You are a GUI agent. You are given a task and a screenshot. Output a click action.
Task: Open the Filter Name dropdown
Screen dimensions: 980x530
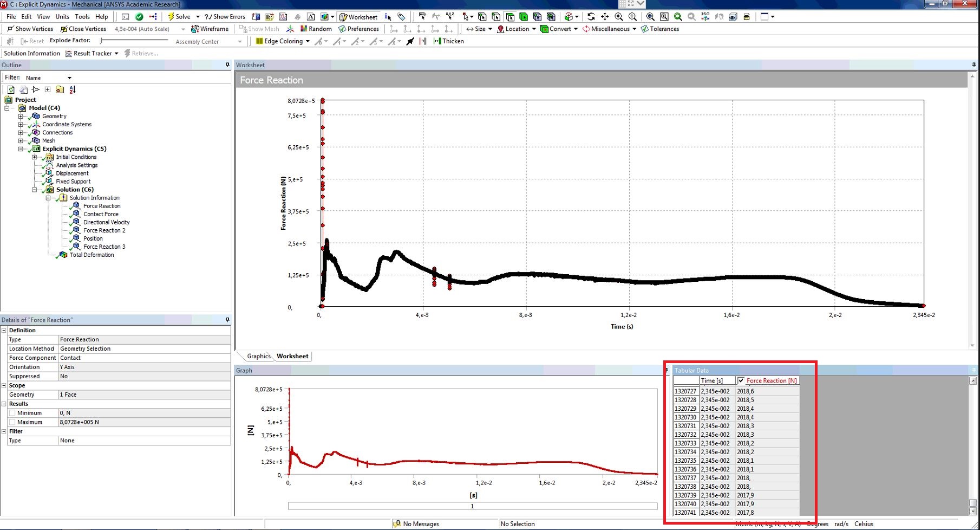(69, 78)
